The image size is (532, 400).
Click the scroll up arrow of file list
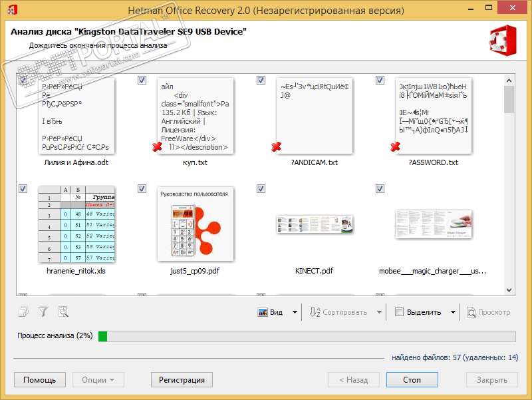click(x=509, y=81)
